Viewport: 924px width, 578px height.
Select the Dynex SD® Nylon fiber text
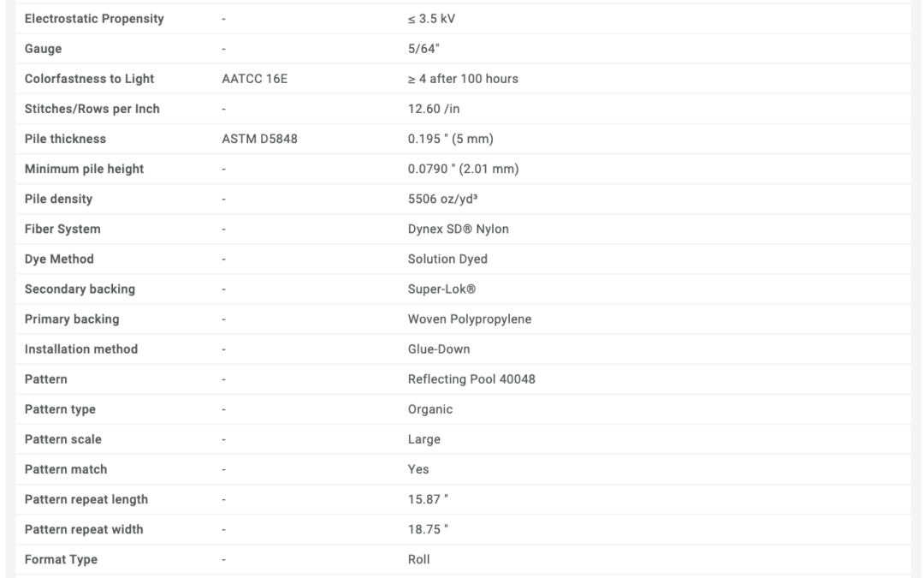(x=459, y=229)
